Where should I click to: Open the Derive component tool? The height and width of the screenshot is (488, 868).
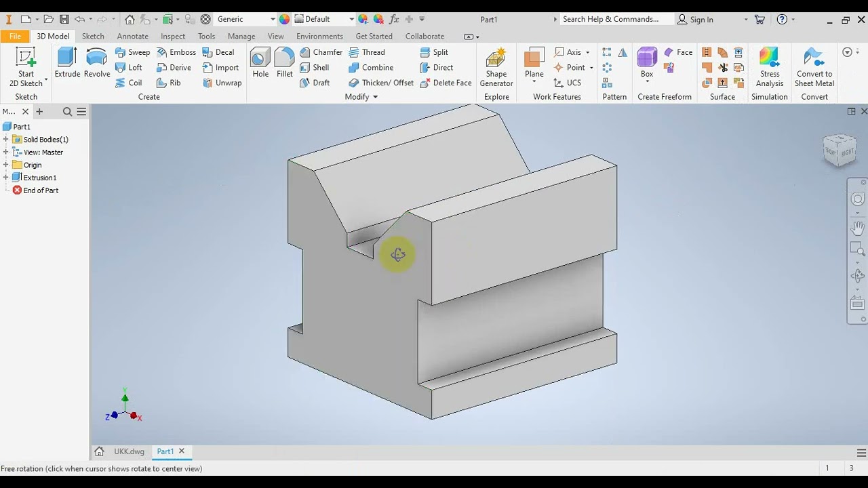(x=174, y=67)
